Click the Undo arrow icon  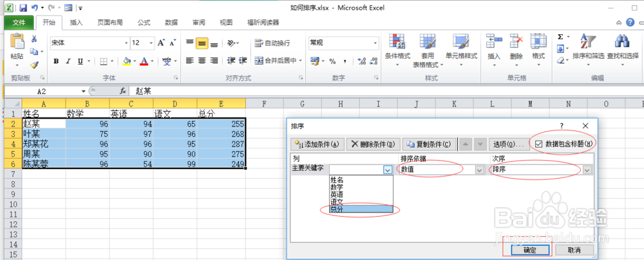tap(35, 8)
